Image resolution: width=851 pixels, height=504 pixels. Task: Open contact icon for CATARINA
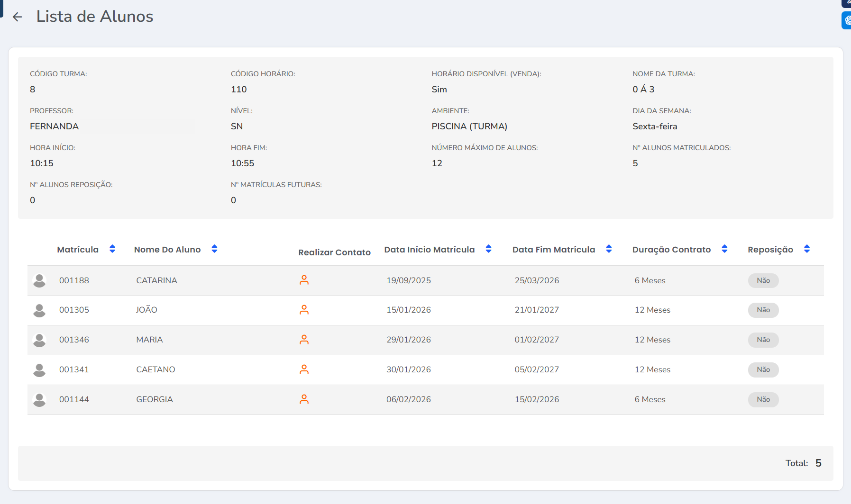pos(304,280)
